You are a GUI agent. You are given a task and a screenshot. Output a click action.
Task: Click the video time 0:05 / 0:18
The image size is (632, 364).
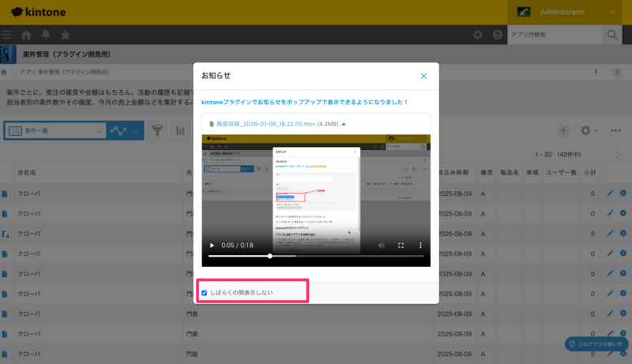coord(237,246)
